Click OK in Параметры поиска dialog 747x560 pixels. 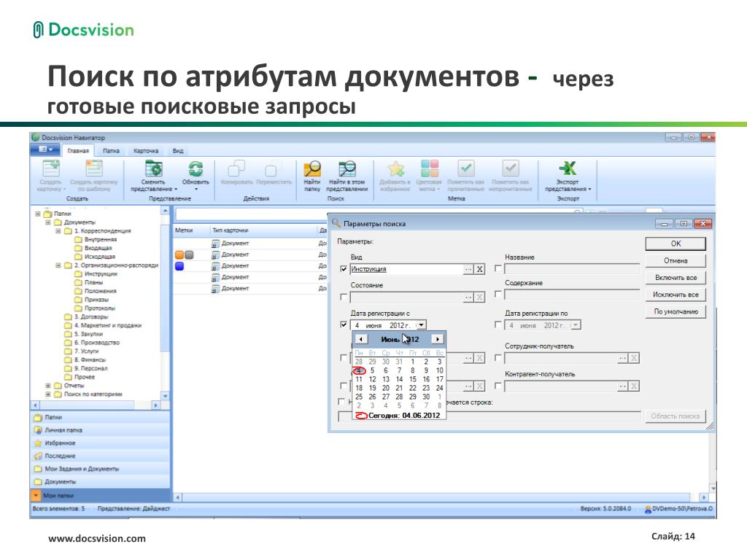point(676,244)
